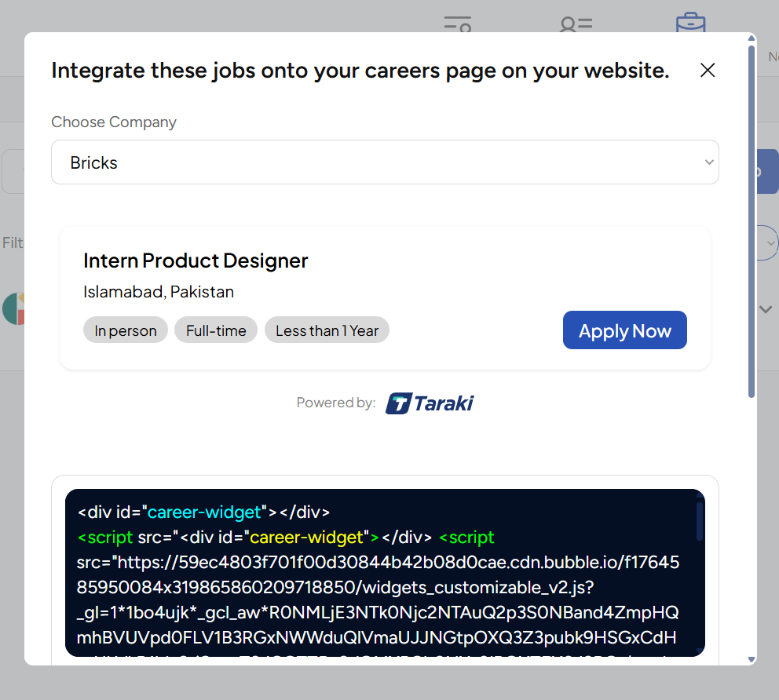Click the filter search icon in header
The height and width of the screenshot is (700, 779).
point(457,24)
